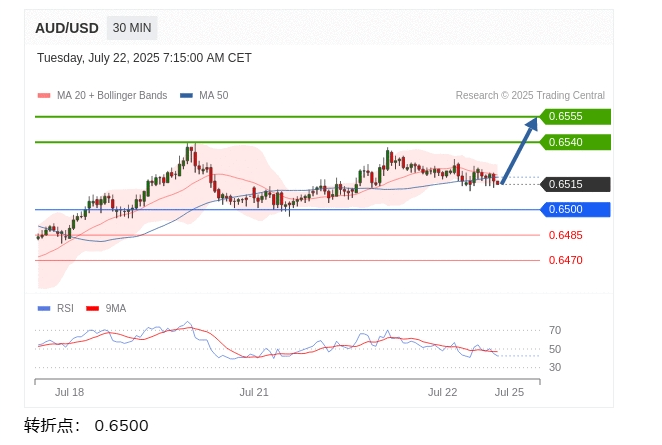Click the Jul 25 date axis label
Screen dimensions: 662x445
point(509,392)
